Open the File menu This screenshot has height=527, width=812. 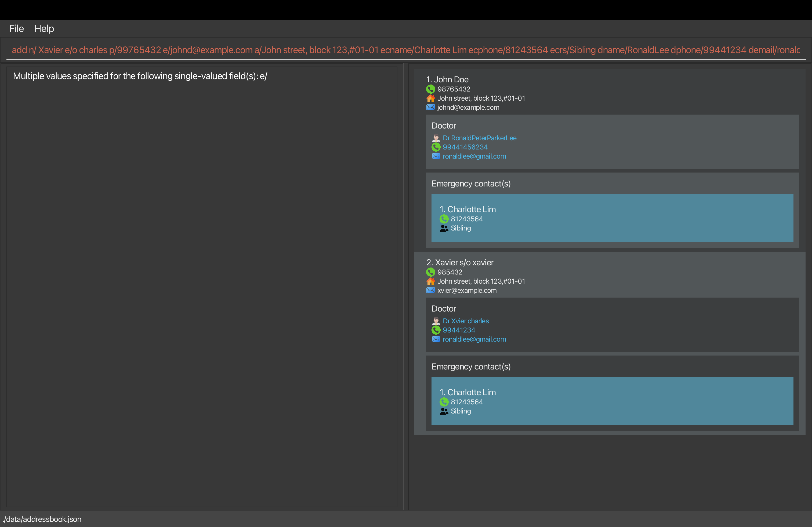(x=16, y=29)
